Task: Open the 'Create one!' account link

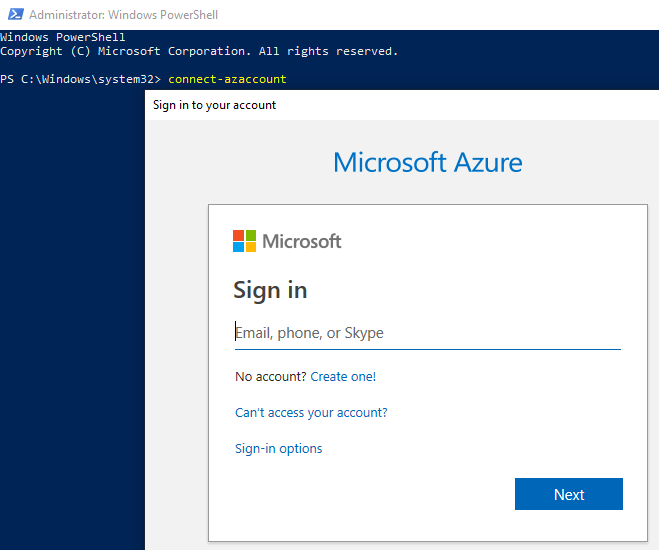Action: coord(343,377)
